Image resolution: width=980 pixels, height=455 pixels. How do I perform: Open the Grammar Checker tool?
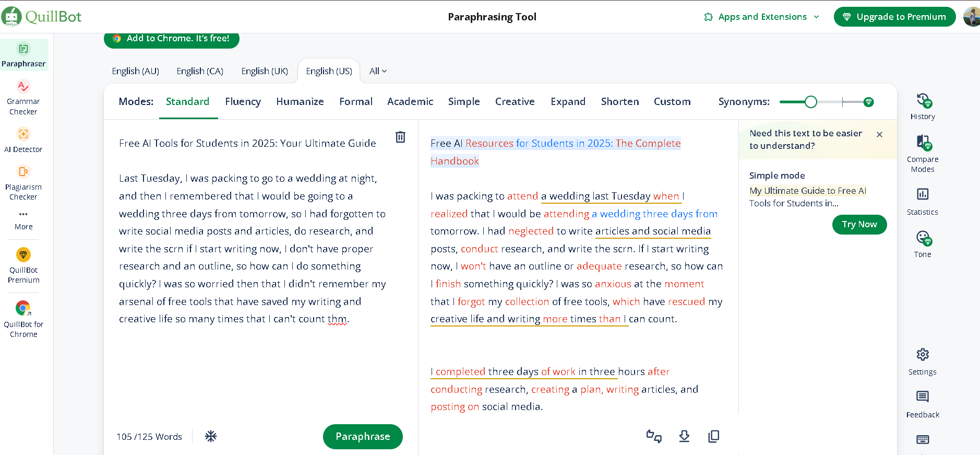coord(23,98)
